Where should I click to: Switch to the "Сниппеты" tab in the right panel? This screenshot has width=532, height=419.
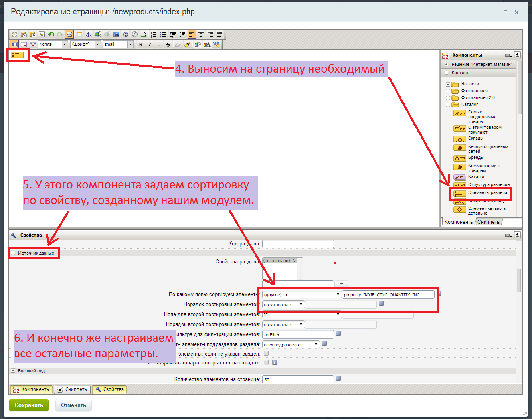click(488, 222)
